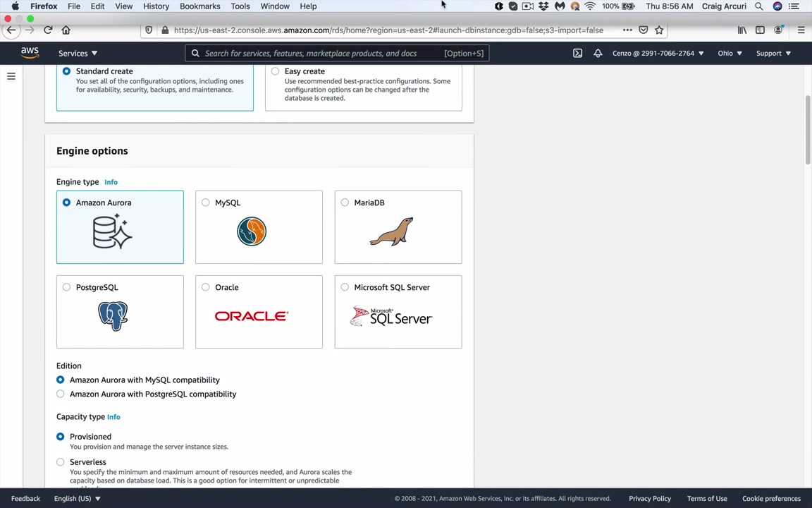Click the PostgreSQL elephant logo

click(113, 315)
